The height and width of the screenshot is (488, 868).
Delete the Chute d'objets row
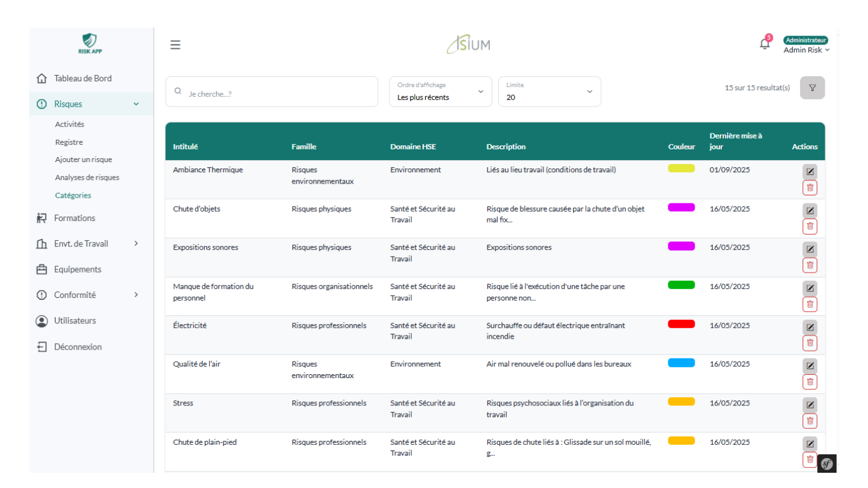(x=810, y=226)
